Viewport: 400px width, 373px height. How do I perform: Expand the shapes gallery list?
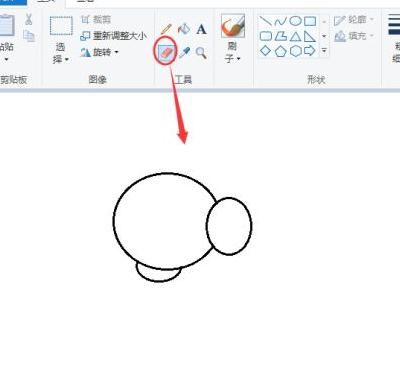point(324,51)
